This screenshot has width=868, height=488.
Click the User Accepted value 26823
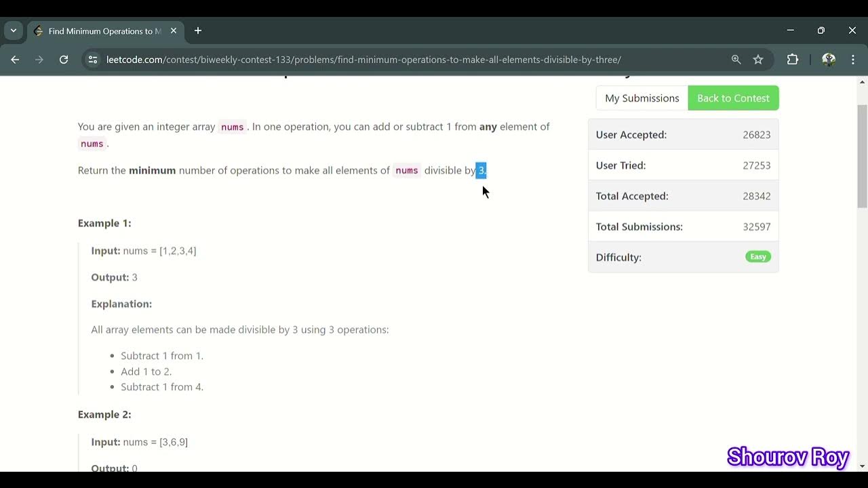pos(756,135)
